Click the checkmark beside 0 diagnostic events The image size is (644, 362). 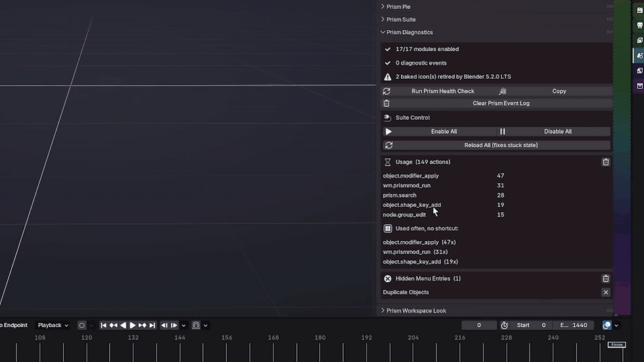tap(387, 63)
